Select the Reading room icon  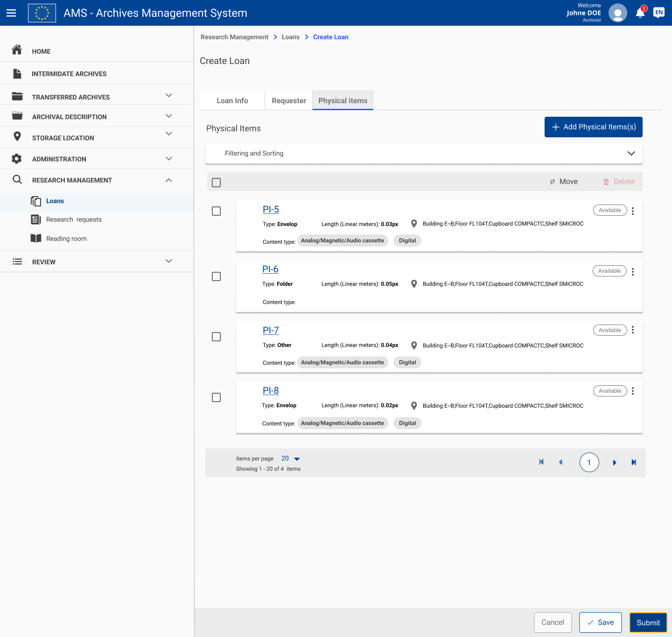(36, 238)
